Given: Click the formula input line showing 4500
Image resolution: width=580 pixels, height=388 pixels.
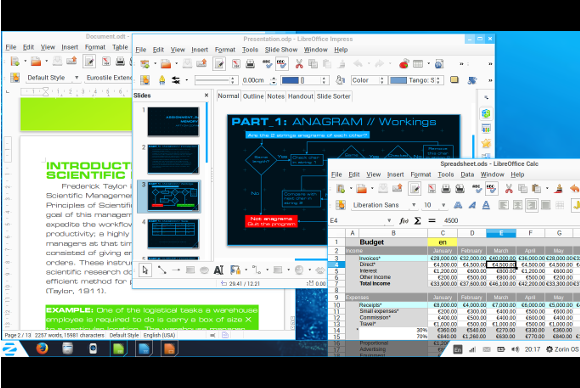Looking at the screenshot, I should [x=510, y=221].
